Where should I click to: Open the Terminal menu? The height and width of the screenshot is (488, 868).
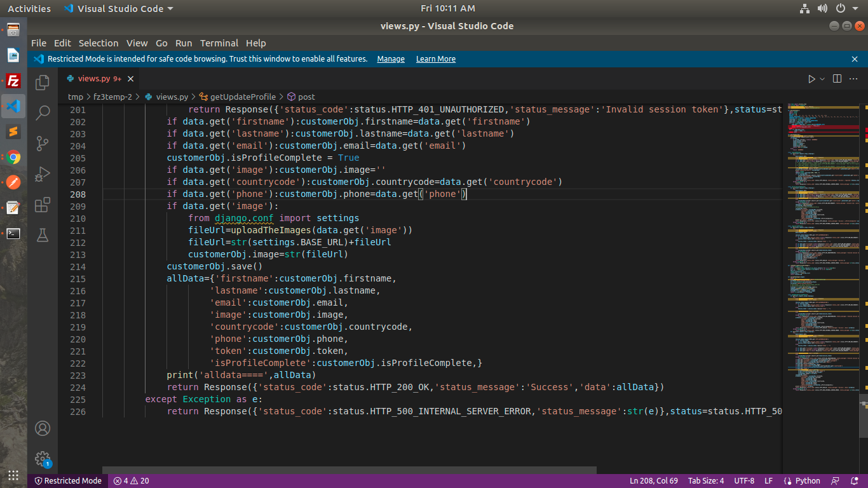[219, 43]
